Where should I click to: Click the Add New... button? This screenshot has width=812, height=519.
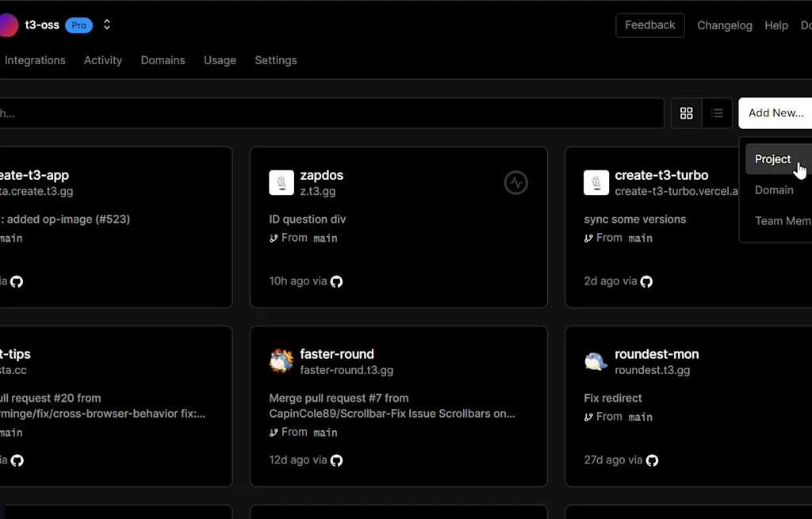pos(776,113)
